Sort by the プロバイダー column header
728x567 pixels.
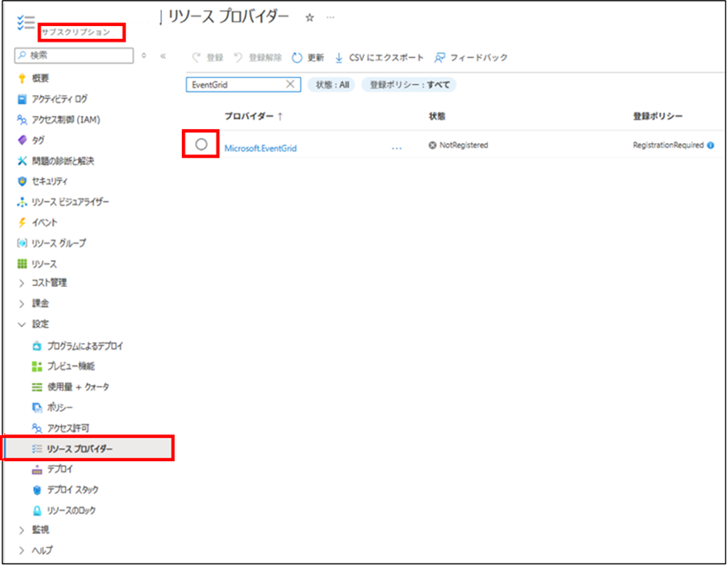coord(253,115)
